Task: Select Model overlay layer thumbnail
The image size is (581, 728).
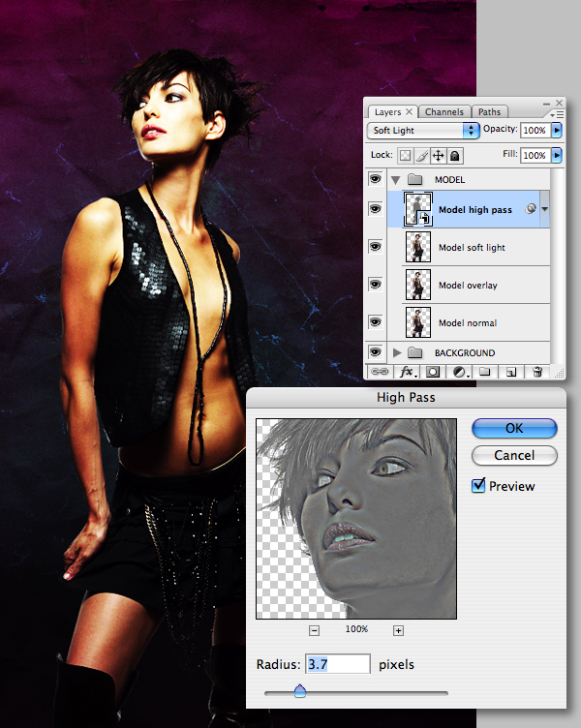Action: coord(418,285)
